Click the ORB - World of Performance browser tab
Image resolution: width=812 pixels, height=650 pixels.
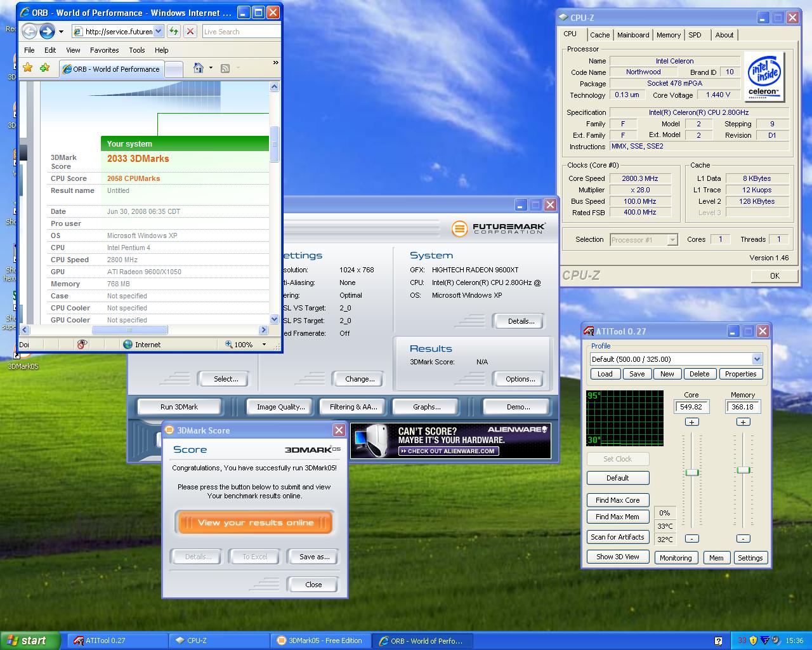point(111,69)
